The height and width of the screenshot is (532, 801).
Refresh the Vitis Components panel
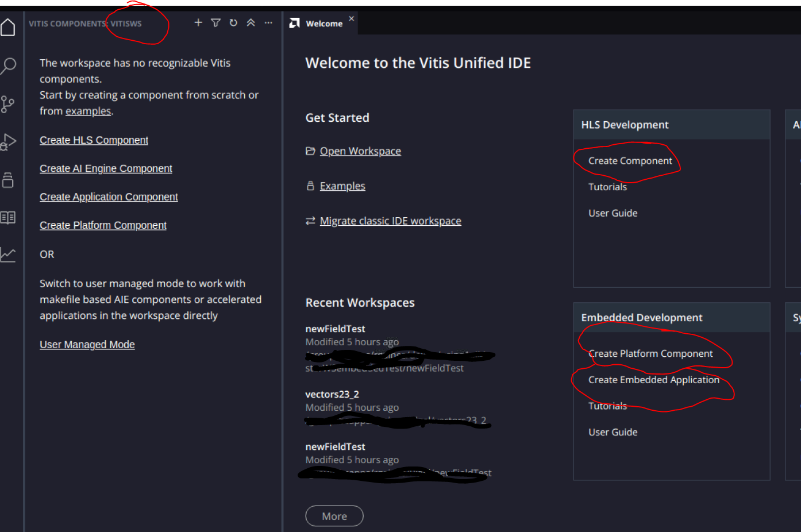point(233,23)
